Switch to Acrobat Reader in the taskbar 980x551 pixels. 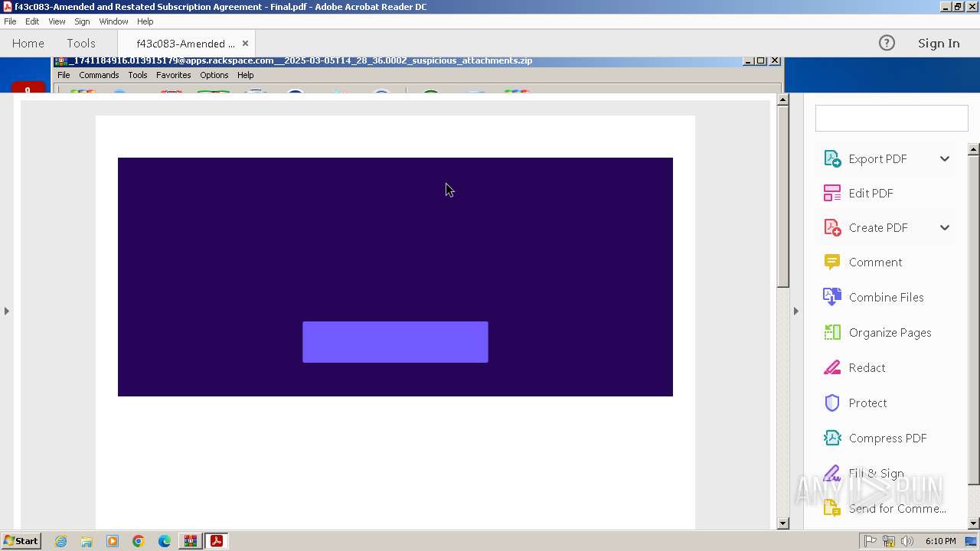point(217,541)
